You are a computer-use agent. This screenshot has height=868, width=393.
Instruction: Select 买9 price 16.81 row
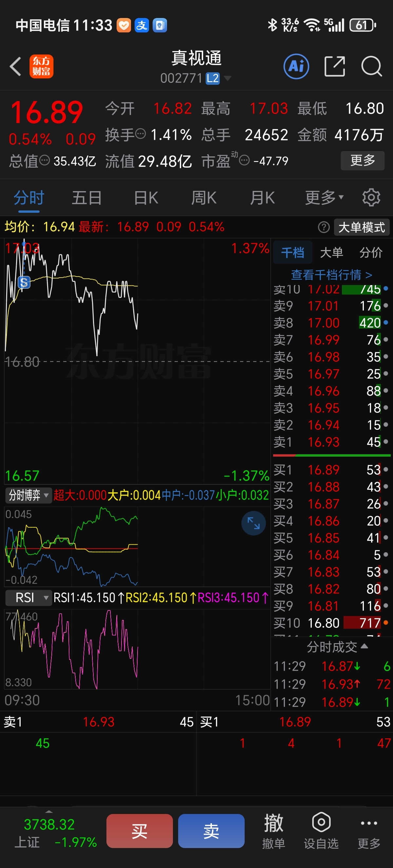click(332, 606)
